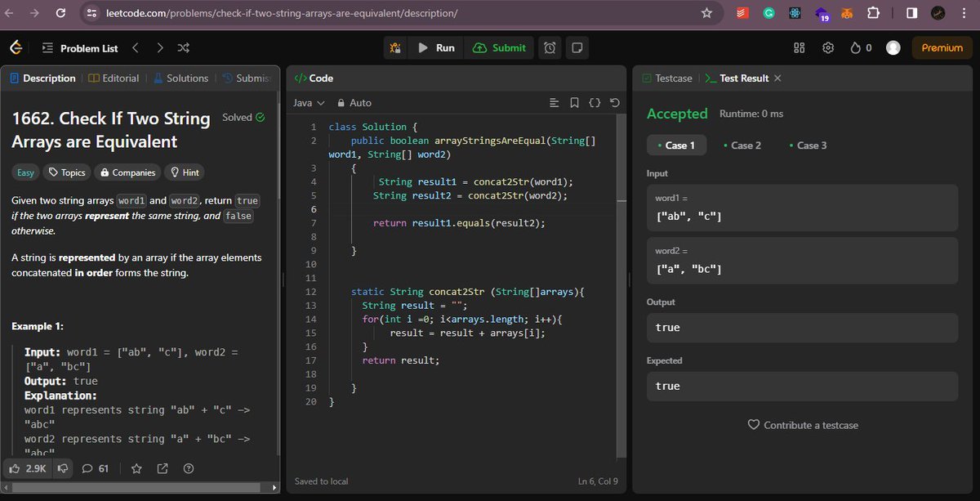Go to next problem arrow
Screen dimensions: 980x501
(159, 48)
